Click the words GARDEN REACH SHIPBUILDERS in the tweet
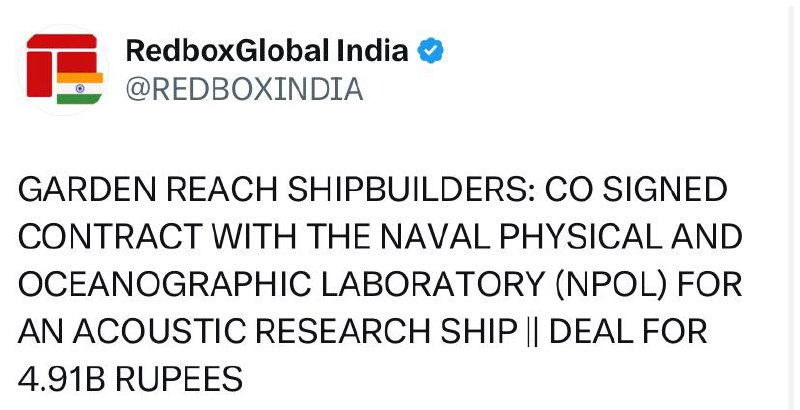Image resolution: width=800 pixels, height=410 pixels. (x=273, y=190)
